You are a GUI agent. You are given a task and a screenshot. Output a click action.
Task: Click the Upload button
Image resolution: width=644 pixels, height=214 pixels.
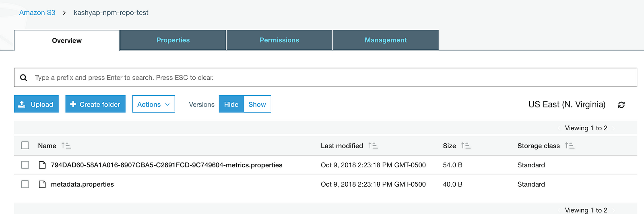tap(36, 104)
